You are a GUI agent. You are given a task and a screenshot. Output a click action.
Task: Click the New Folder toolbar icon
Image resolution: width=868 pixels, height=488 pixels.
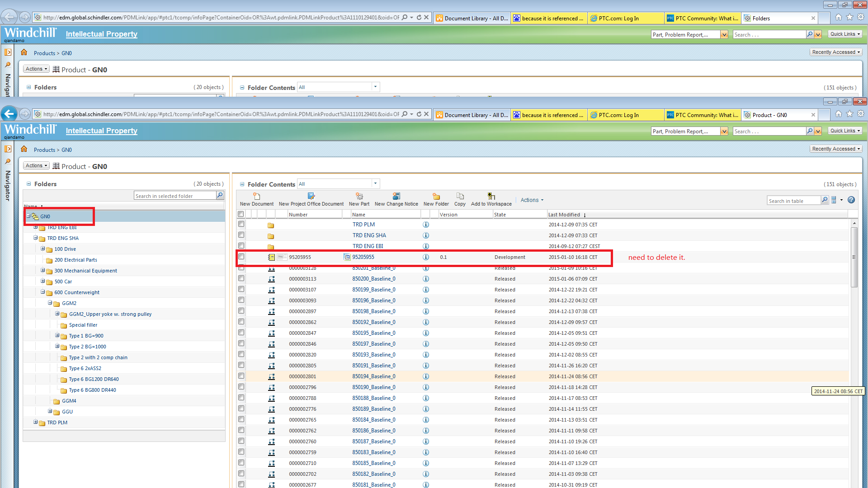(436, 196)
